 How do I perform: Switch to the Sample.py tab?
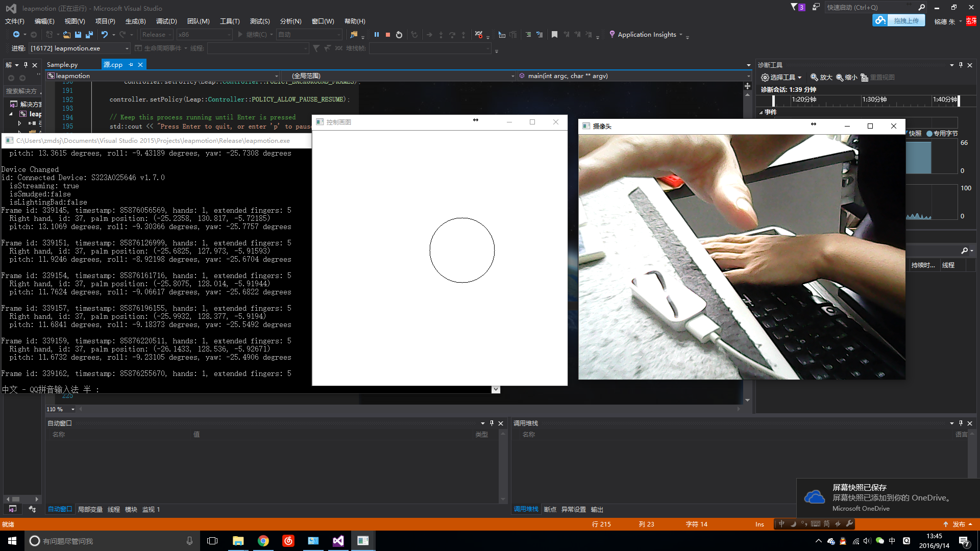62,65
